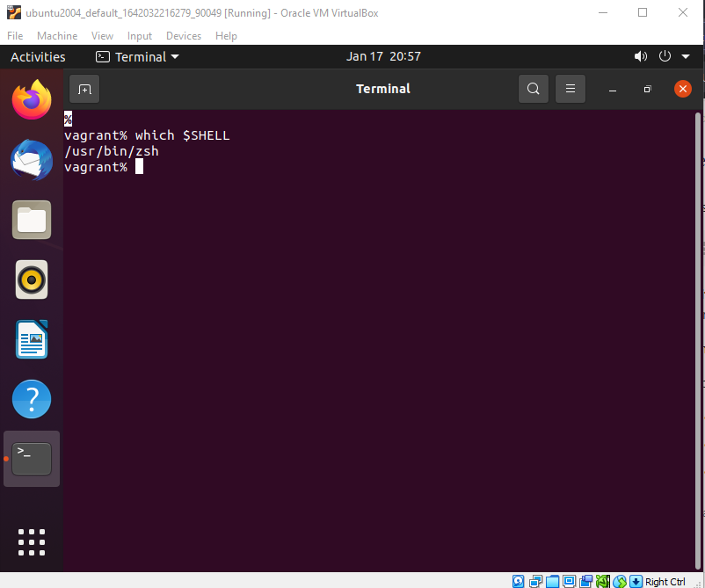Click the Terminal search magnifier icon
This screenshot has height=588, width=705.
coord(534,89)
